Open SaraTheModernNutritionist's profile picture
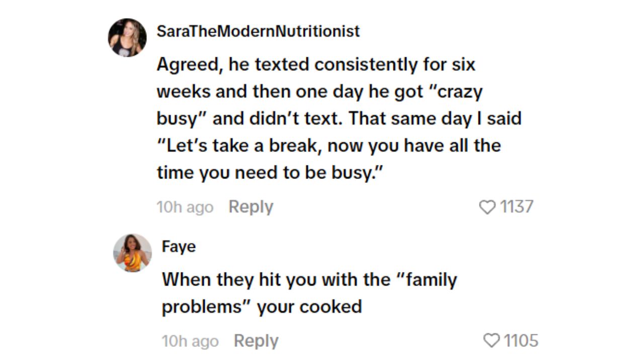The width and height of the screenshot is (644, 362). (127, 38)
